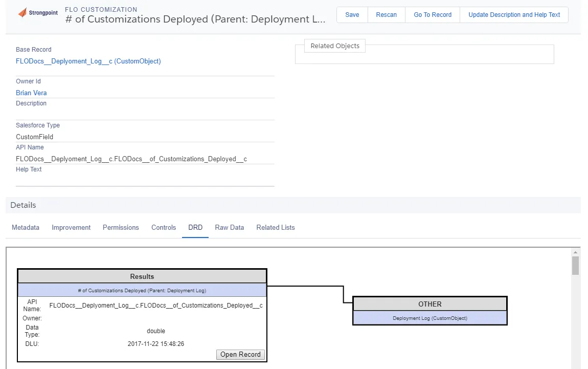Select the Deployment Log (CustomObject) node
588x369 pixels.
pos(429,318)
